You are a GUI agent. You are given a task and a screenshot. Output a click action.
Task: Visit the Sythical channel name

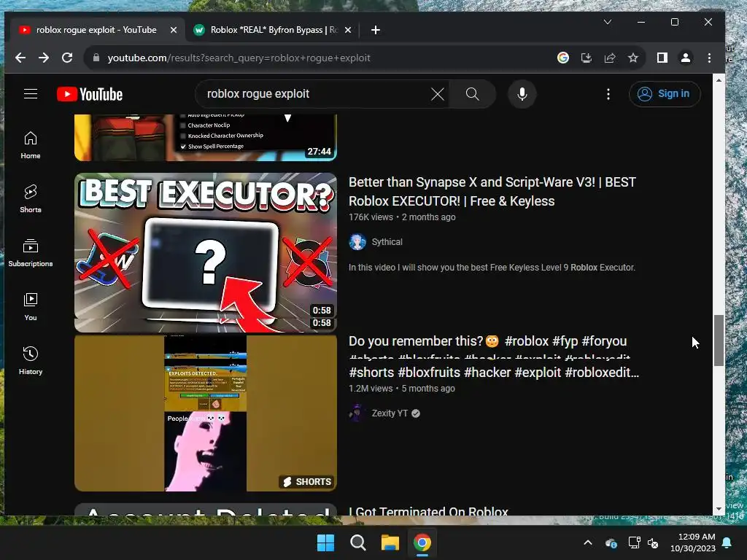pyautogui.click(x=387, y=242)
